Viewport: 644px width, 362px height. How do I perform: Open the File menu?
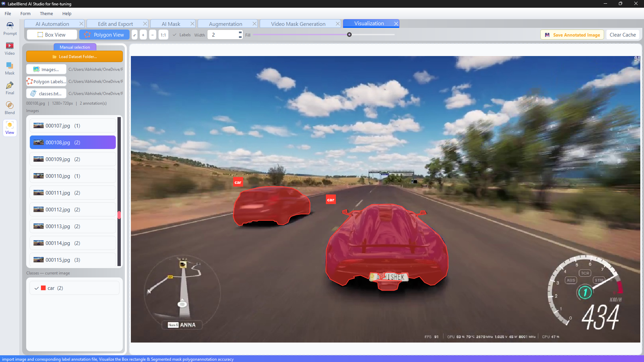[8, 14]
